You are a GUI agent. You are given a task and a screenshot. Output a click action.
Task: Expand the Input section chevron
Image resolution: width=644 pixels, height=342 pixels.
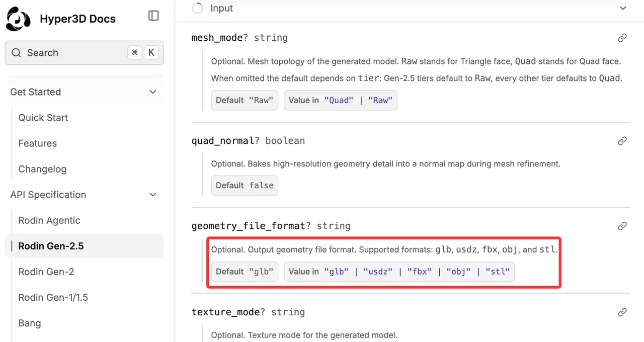click(x=623, y=8)
